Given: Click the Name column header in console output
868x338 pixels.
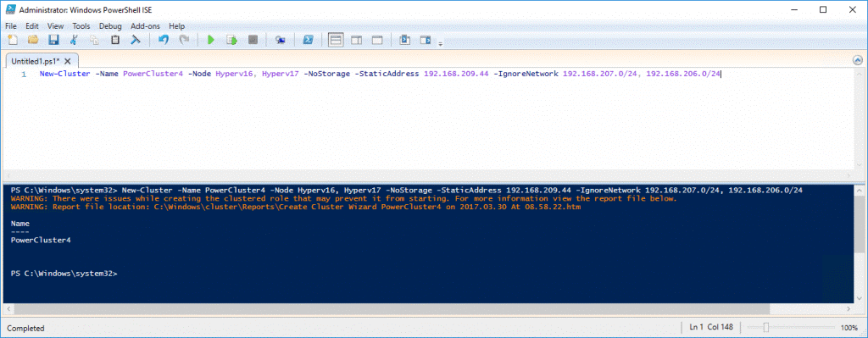Looking at the screenshot, I should point(20,224).
